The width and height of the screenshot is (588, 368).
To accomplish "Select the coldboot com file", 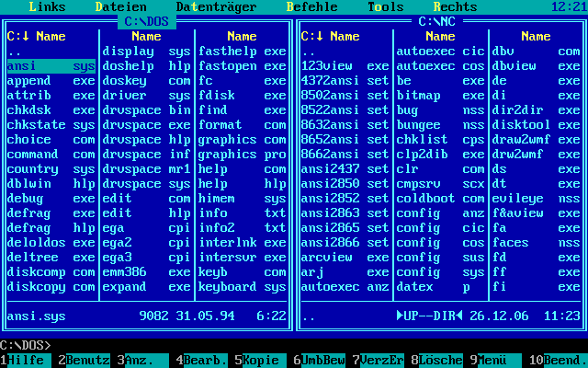I will click(x=441, y=199).
